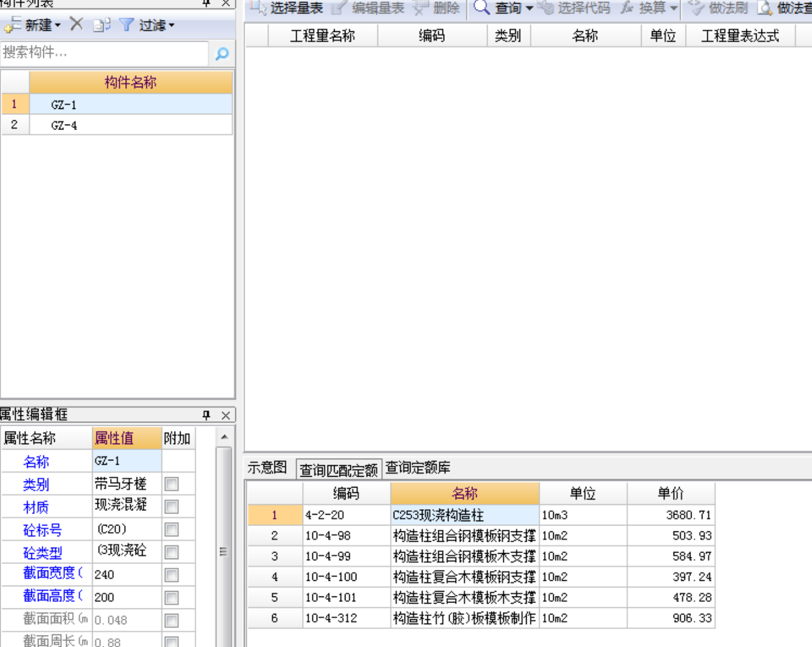Click the 名称 value field GZ-1
This screenshot has height=647, width=812.
coord(126,461)
